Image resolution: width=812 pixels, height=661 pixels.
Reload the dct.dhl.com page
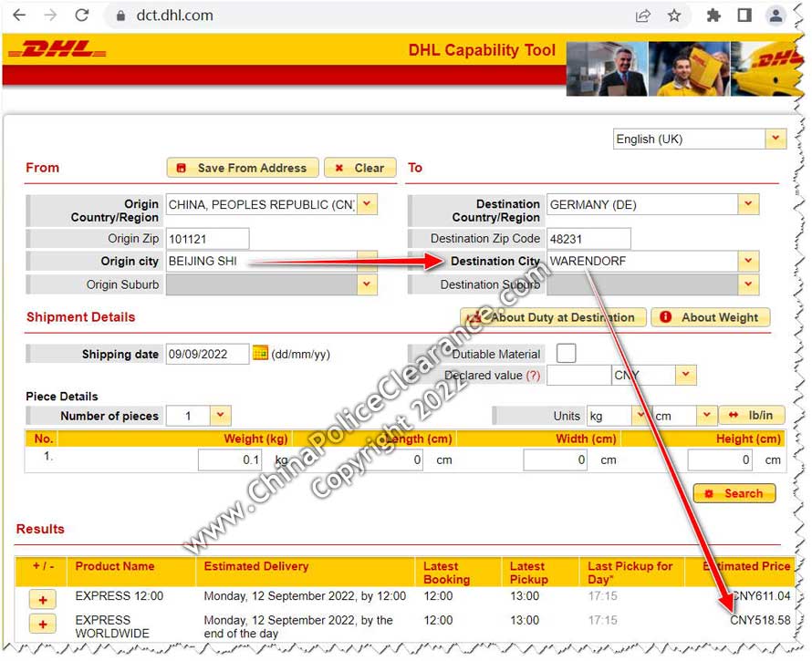[x=82, y=15]
